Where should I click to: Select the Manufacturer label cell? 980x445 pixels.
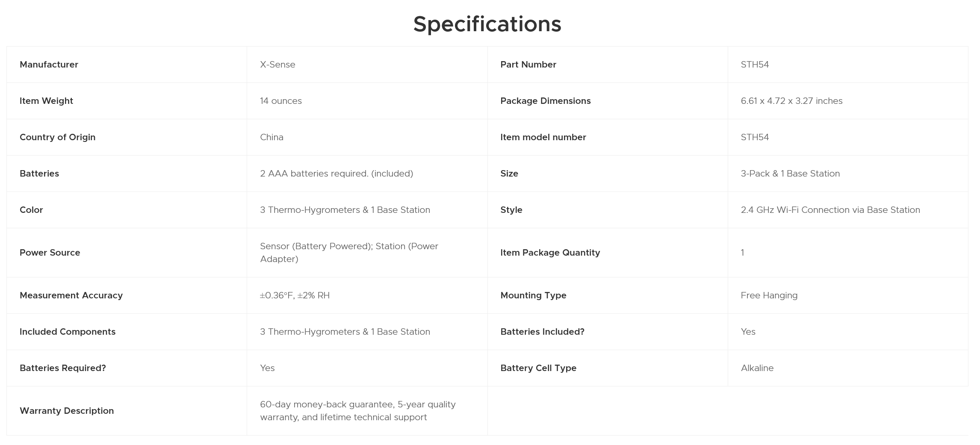127,65
